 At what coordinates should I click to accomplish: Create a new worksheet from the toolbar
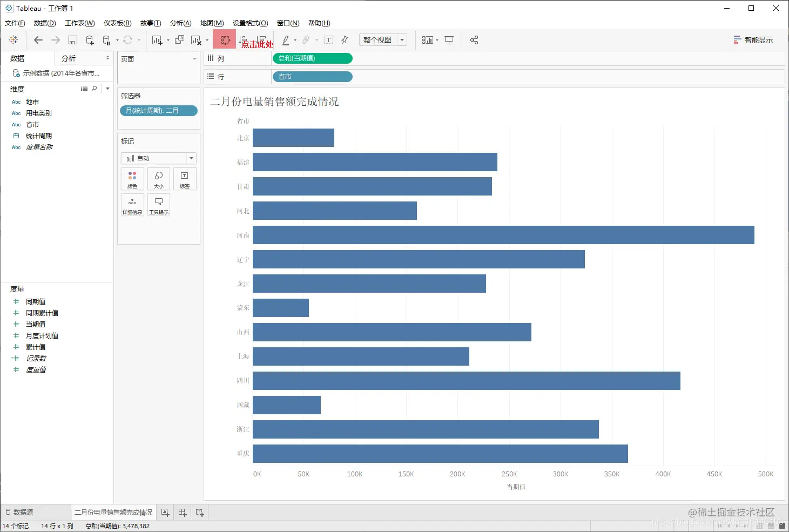coord(157,40)
